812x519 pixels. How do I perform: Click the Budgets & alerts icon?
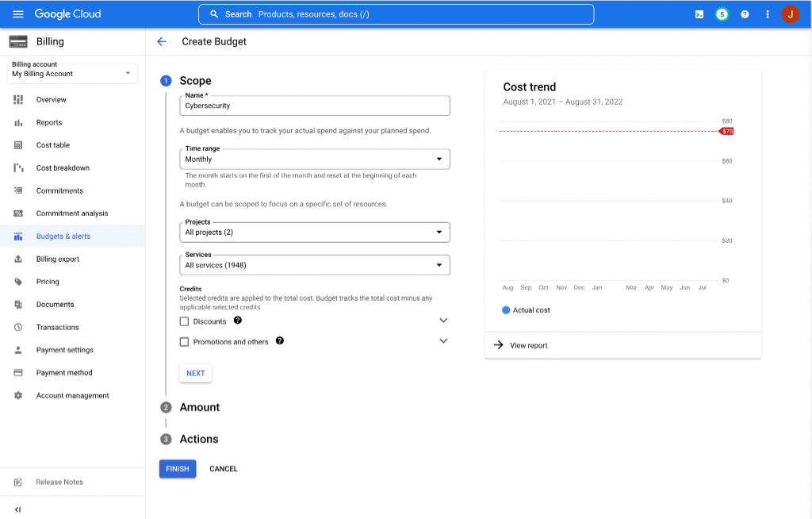18,236
